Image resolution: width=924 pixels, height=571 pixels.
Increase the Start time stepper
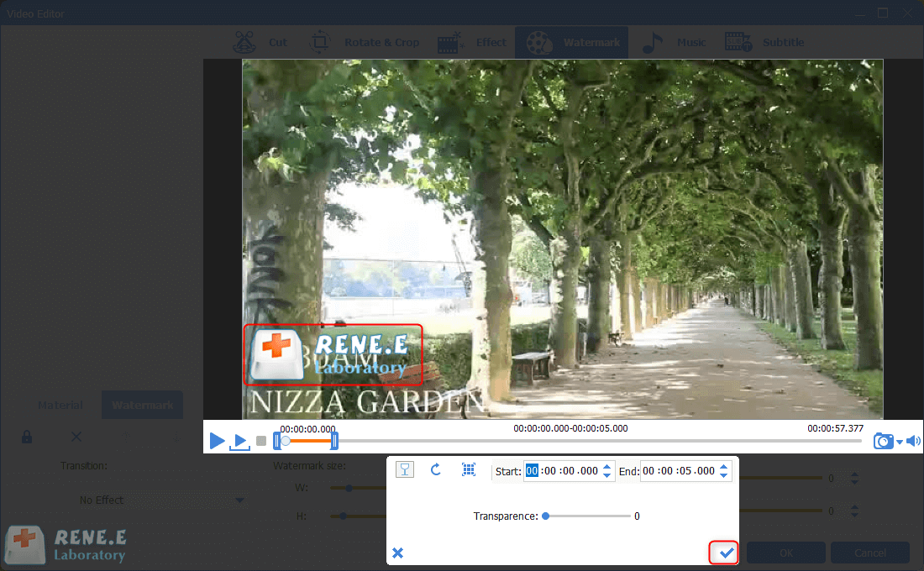click(607, 467)
